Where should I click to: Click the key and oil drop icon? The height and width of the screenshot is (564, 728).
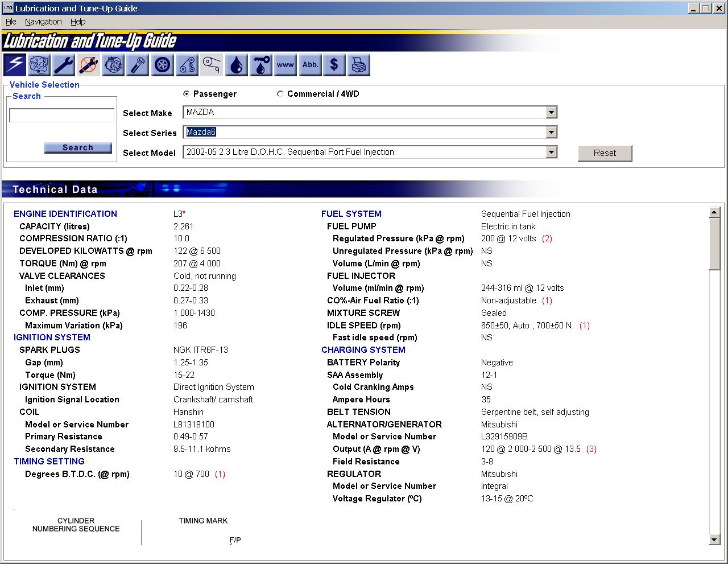(260, 65)
